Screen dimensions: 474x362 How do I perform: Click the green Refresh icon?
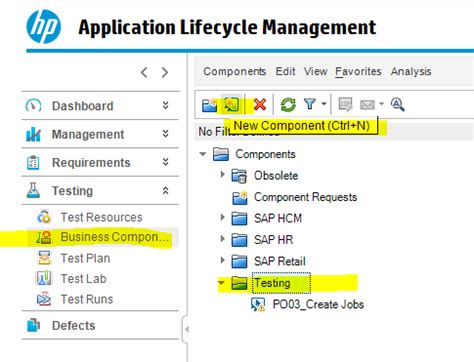click(x=288, y=105)
